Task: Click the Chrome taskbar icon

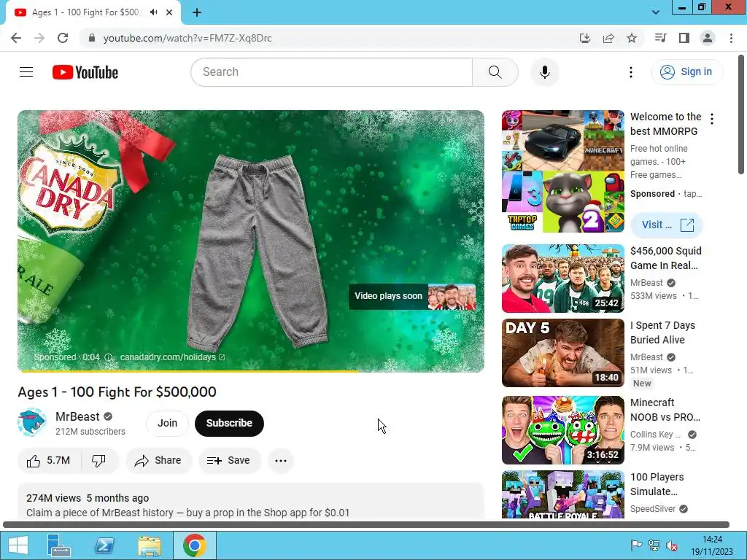Action: (194, 545)
